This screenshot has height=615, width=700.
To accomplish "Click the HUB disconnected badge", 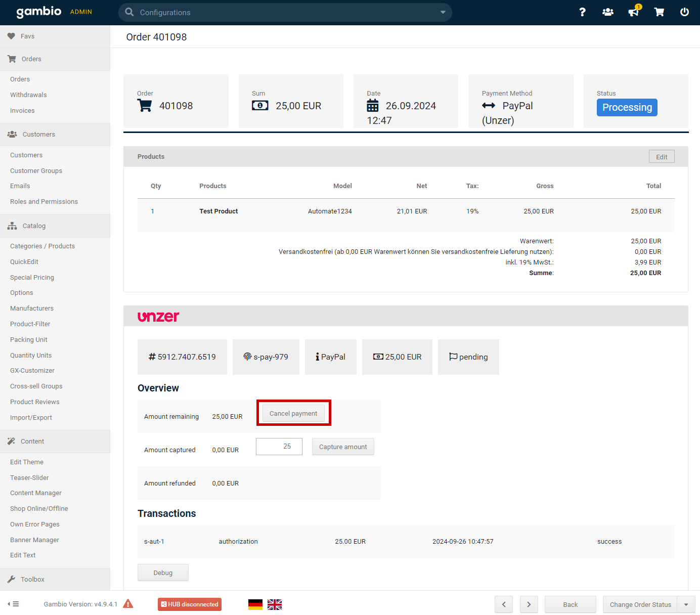I will (x=190, y=604).
